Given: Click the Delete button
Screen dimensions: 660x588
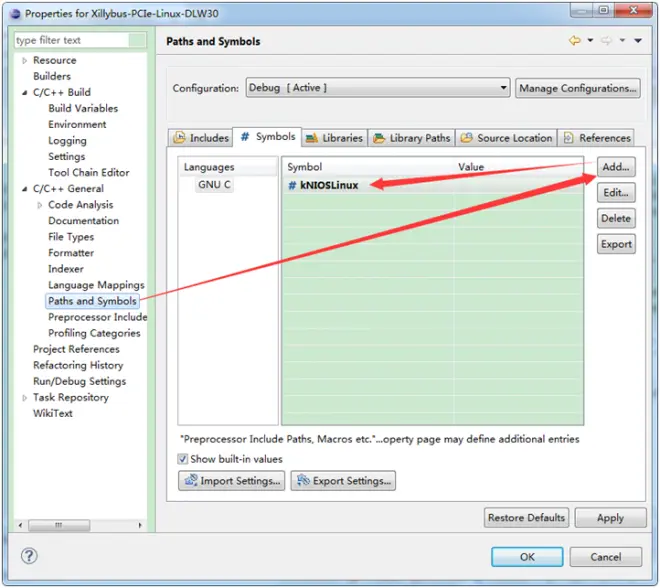Looking at the screenshot, I should pos(616,218).
